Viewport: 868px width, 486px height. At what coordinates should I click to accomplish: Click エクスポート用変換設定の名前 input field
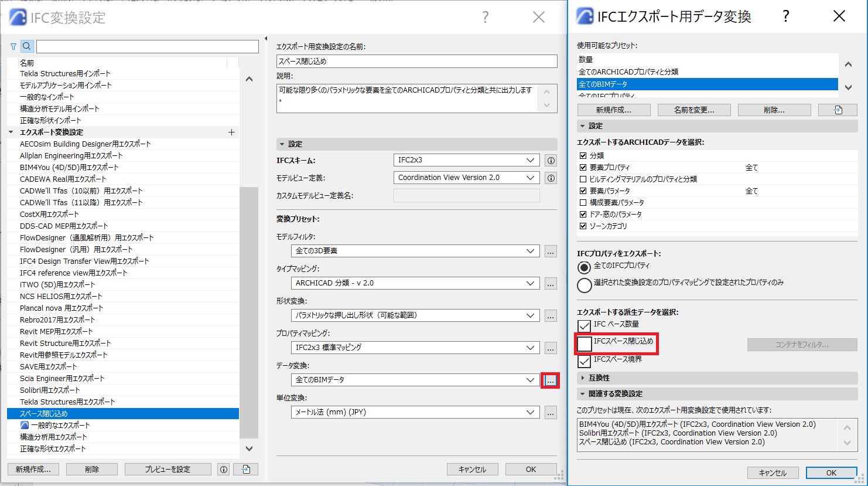pyautogui.click(x=416, y=61)
